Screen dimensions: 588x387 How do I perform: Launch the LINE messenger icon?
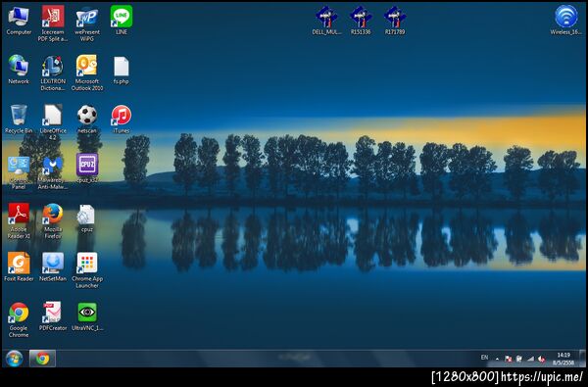[x=122, y=21]
